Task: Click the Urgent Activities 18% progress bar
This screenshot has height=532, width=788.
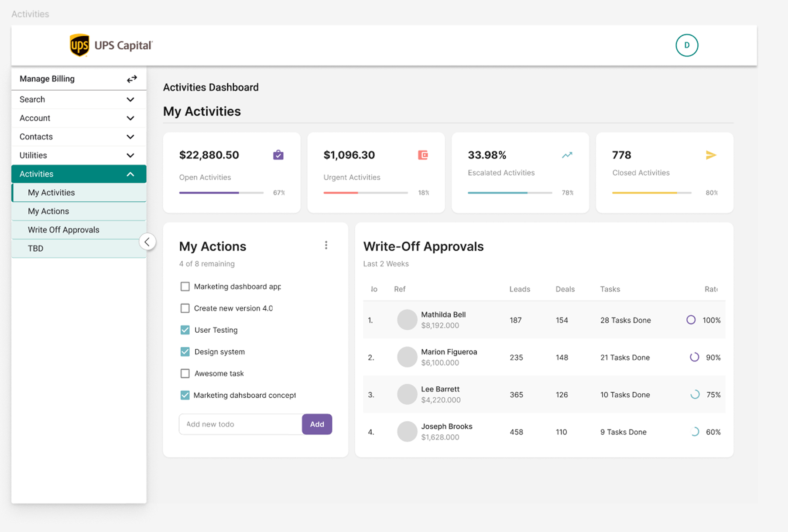Action: pyautogui.click(x=366, y=193)
